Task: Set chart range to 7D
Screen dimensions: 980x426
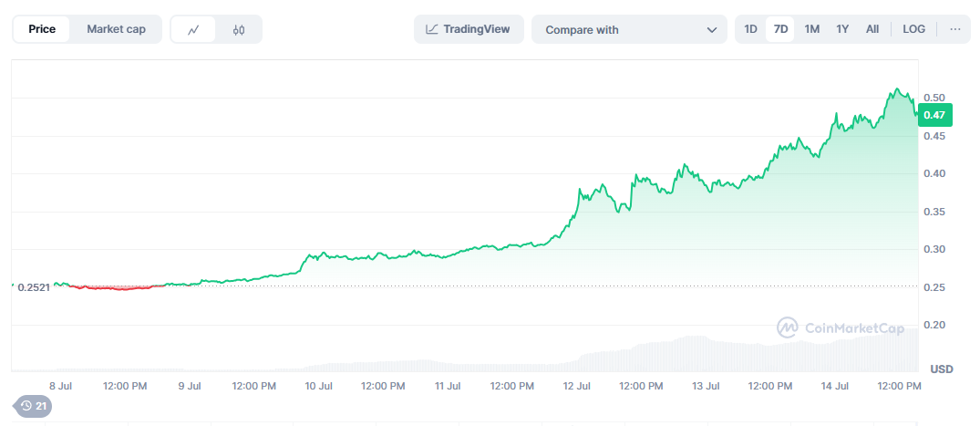Action: tap(780, 29)
